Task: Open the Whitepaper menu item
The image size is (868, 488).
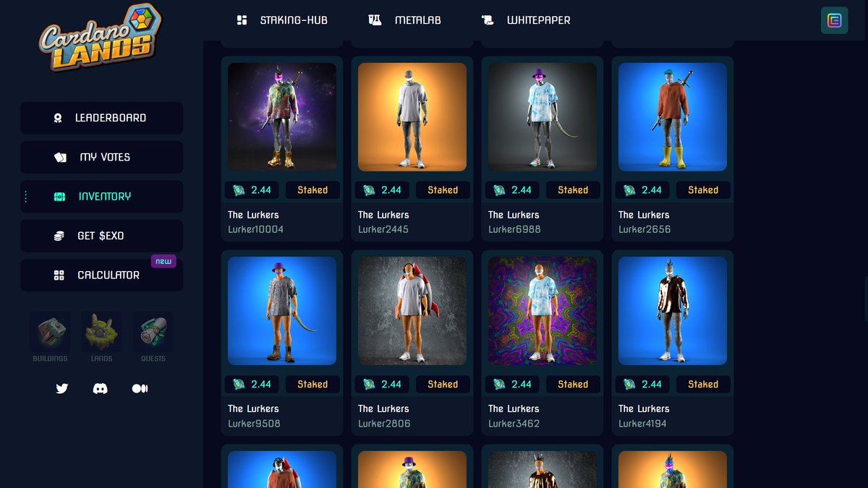Action: [526, 20]
